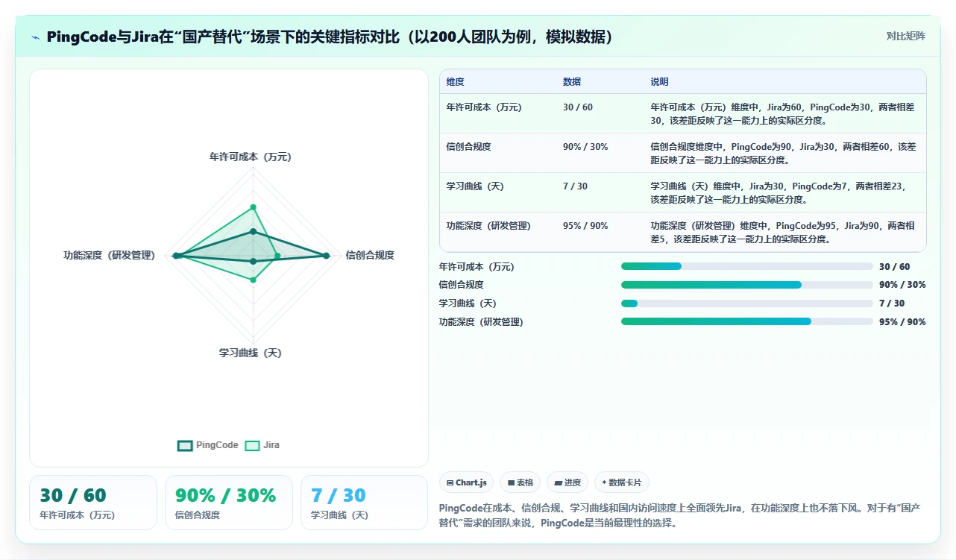Select PingCode's data point on 年许可成本 axis

click(253, 232)
